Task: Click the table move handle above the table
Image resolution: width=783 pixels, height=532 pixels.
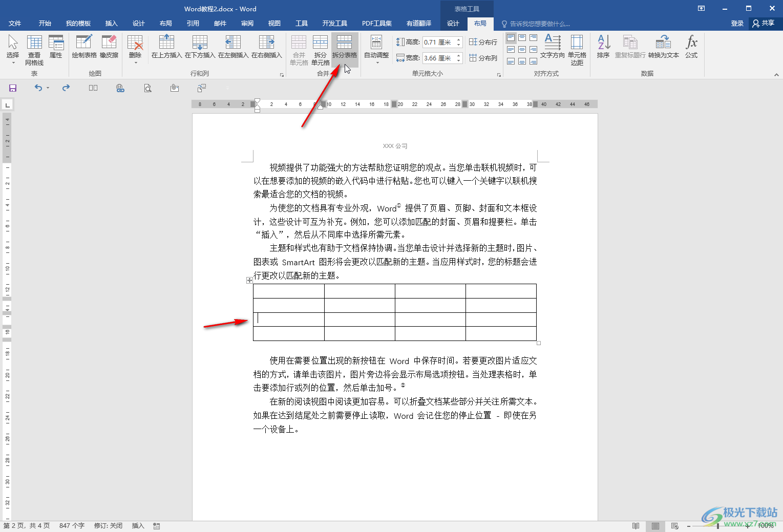Action: click(249, 280)
